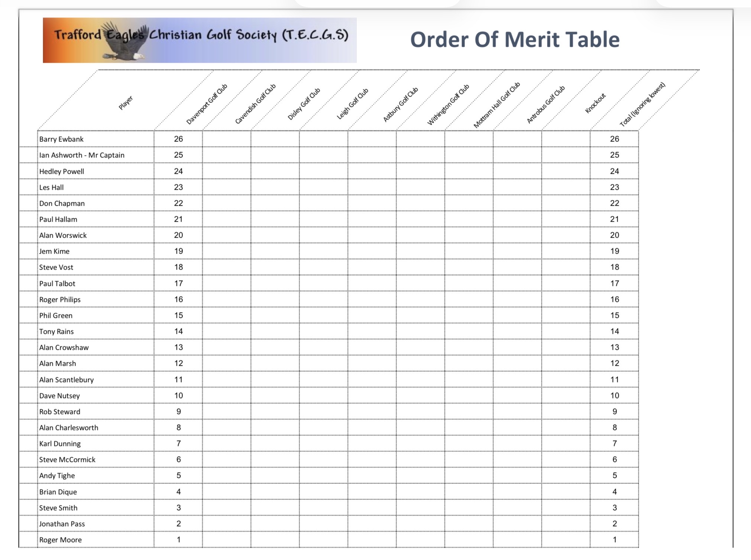Click the Brian Dique player name

(x=58, y=492)
